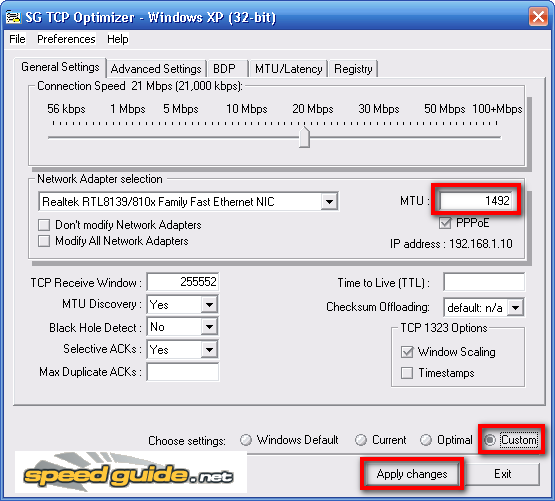Viewport: 555px width, 501px height.
Task: Expand the Network Adapter dropdown list
Action: [330, 201]
